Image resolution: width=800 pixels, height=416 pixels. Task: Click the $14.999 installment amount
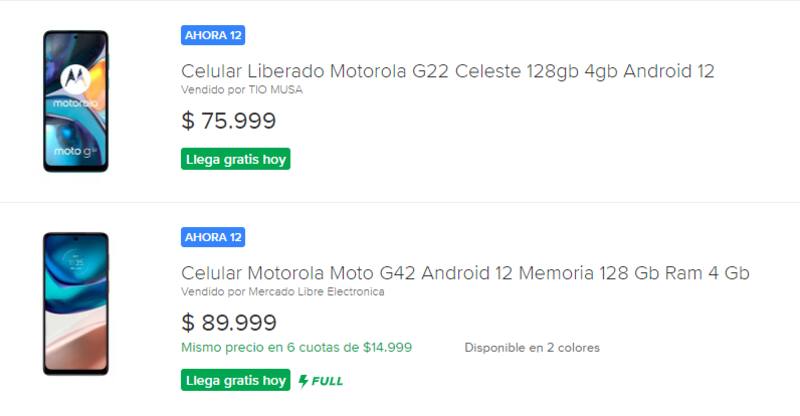(x=387, y=348)
